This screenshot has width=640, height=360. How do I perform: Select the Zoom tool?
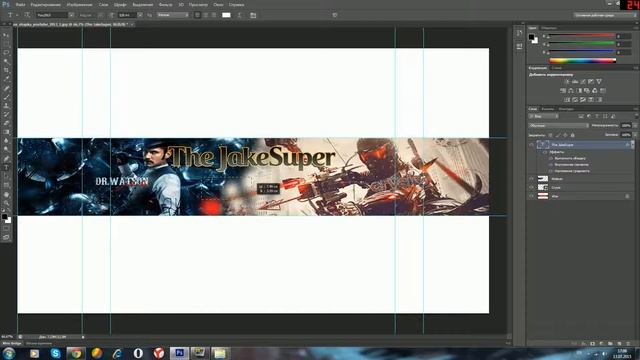coord(6,203)
